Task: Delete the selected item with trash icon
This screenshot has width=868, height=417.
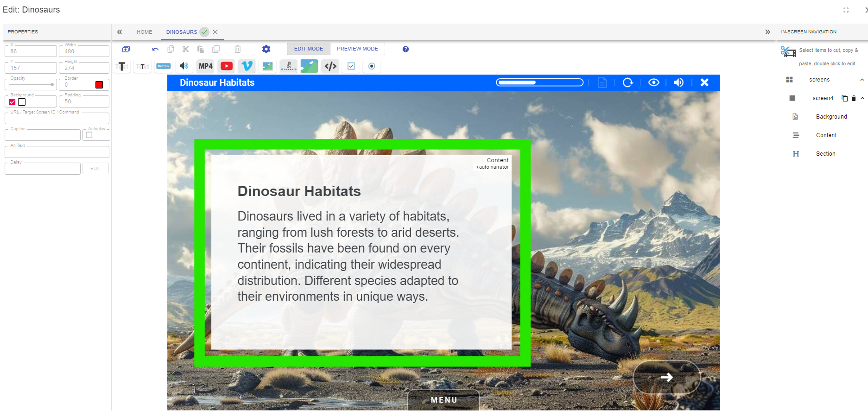Action: (238, 49)
